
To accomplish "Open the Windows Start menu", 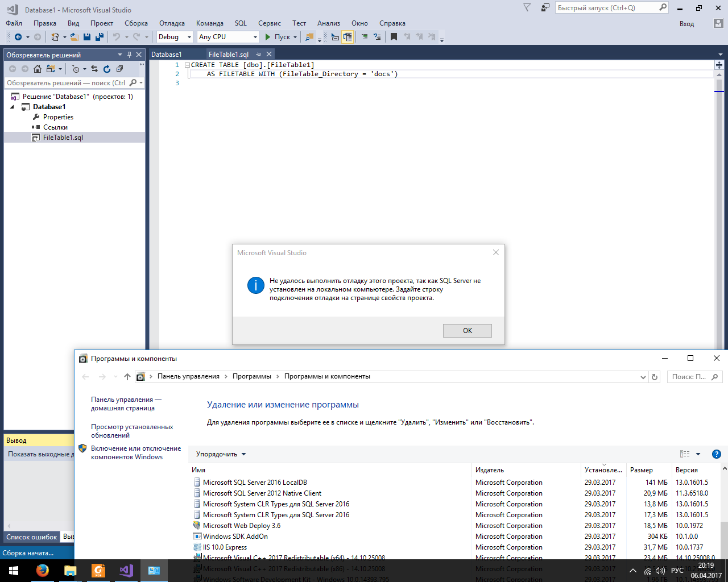I will point(14,570).
